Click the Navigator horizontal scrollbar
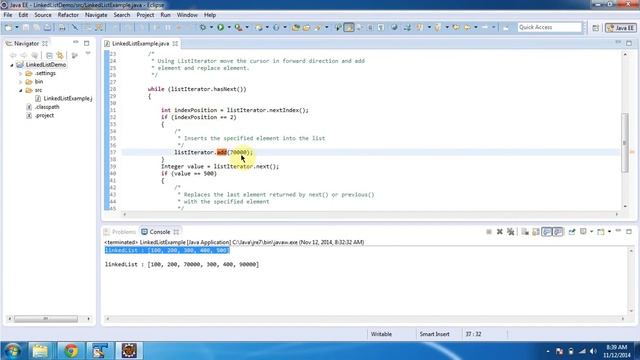Screen dimensions: 640x360 (46, 318)
